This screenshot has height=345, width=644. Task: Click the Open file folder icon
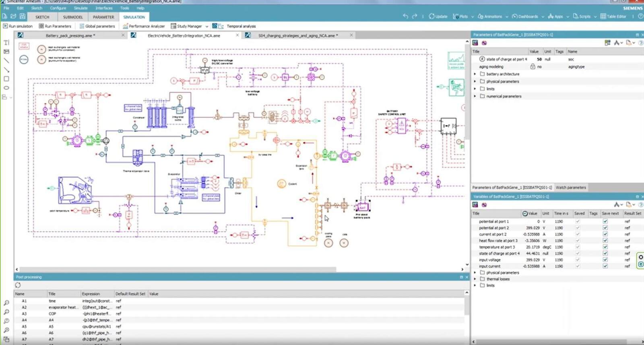(x=13, y=17)
